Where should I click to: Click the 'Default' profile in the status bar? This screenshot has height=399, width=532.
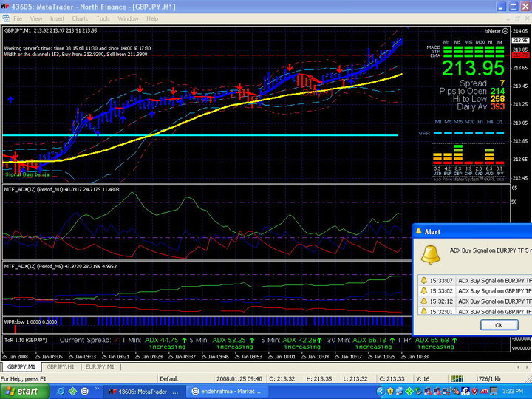[169, 378]
